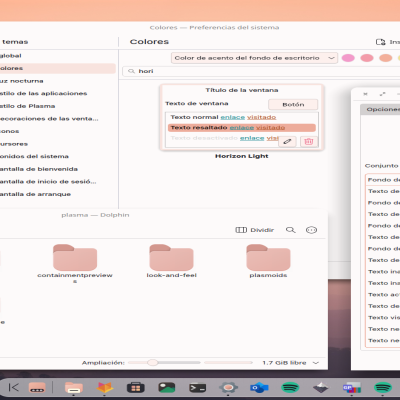
Task: Expand the 1.7 GiB libre dropdown arrow
Action: coord(316,363)
